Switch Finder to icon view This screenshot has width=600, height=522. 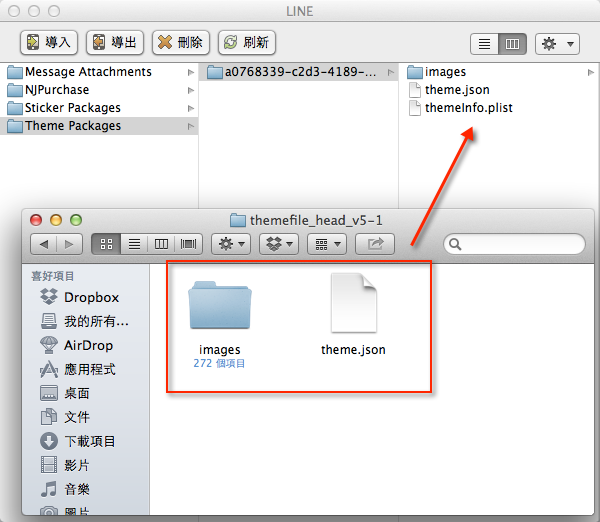click(x=106, y=244)
